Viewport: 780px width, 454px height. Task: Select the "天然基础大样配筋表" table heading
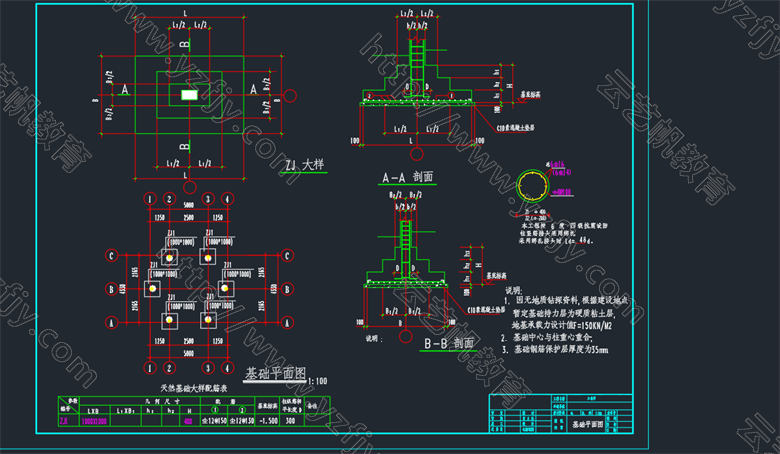pos(194,388)
